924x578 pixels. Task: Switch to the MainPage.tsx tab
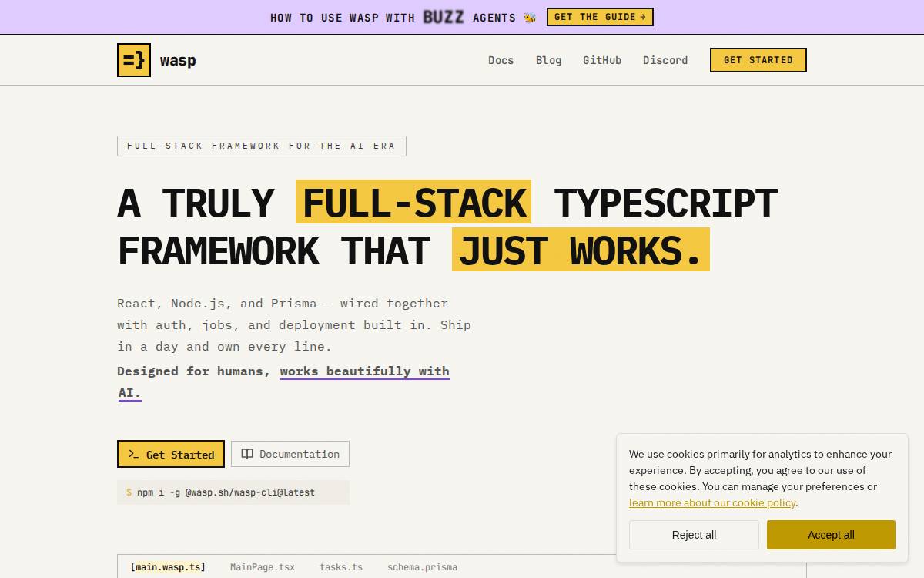pos(263,567)
